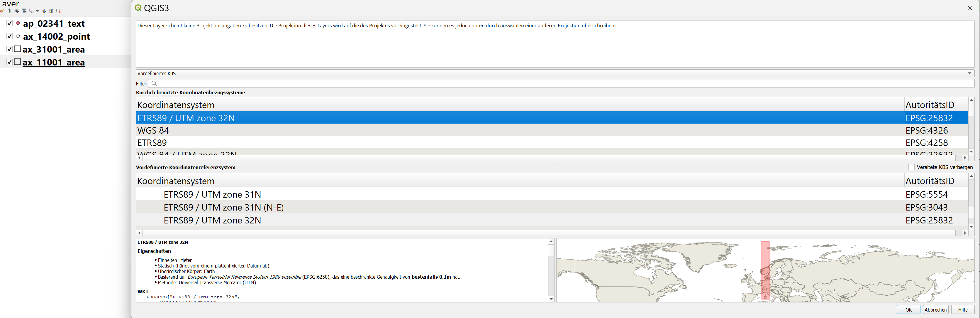Click the Filter Legend funnel icon
The height and width of the screenshot is (318, 980).
(x=24, y=11)
